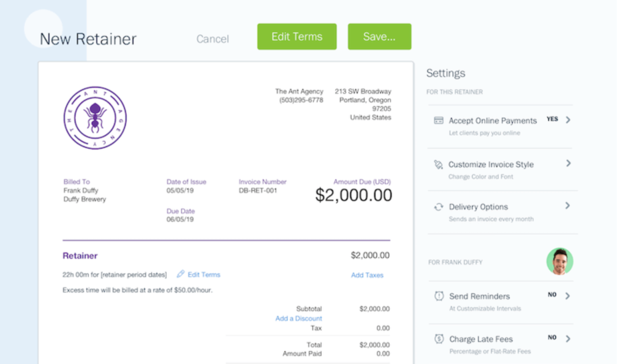This screenshot has height=364, width=625.
Task: Toggle Send Reminders NO setting
Action: click(x=552, y=295)
